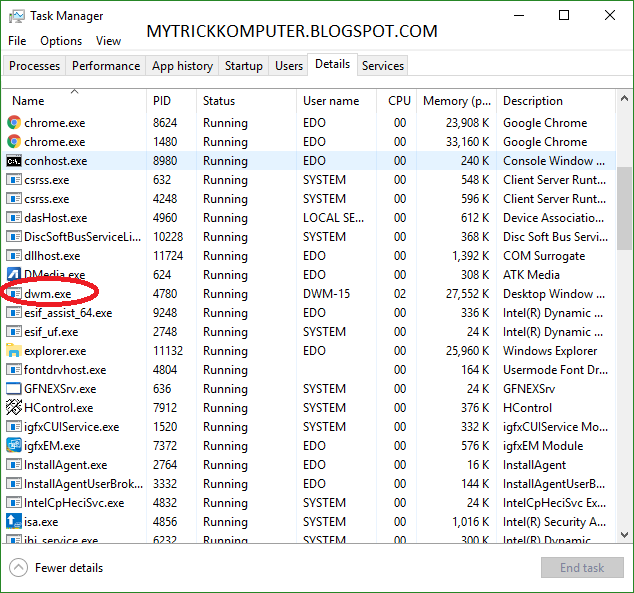
Task: Switch to the Services tab
Action: tap(383, 65)
